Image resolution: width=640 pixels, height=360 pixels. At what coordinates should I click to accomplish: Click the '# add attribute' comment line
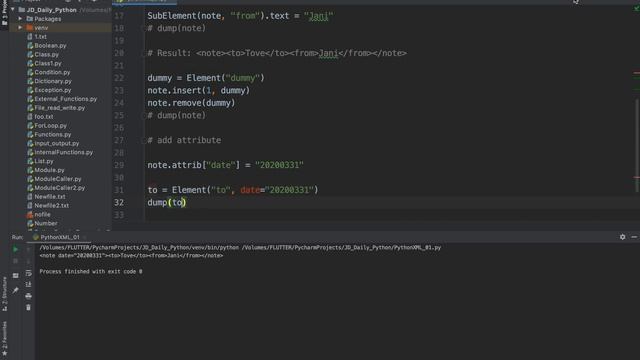[184, 140]
